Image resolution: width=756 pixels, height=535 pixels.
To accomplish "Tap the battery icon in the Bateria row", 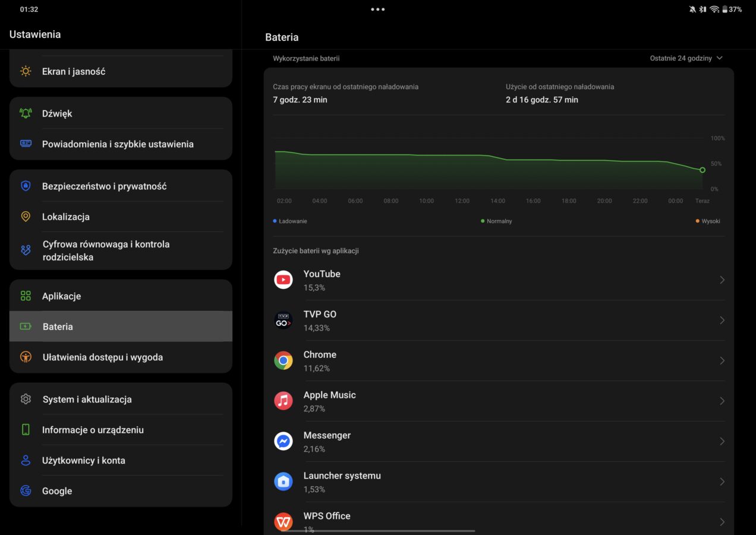I will tap(26, 326).
